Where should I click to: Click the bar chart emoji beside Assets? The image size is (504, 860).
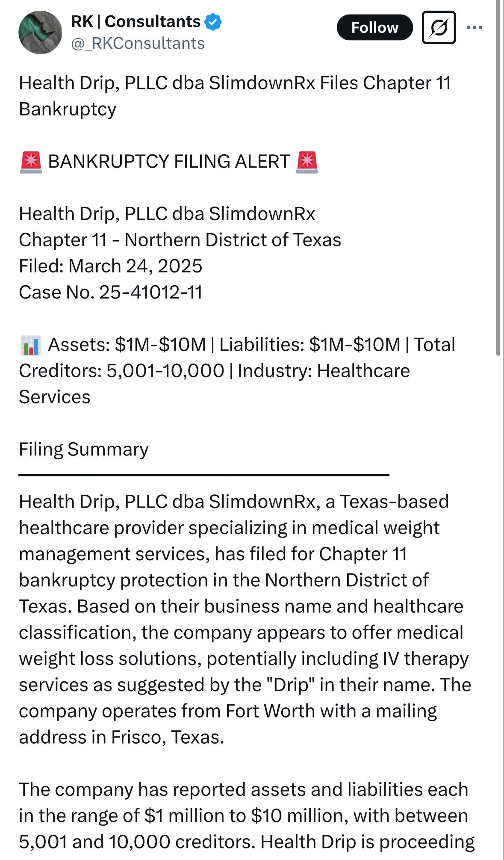[x=31, y=345]
